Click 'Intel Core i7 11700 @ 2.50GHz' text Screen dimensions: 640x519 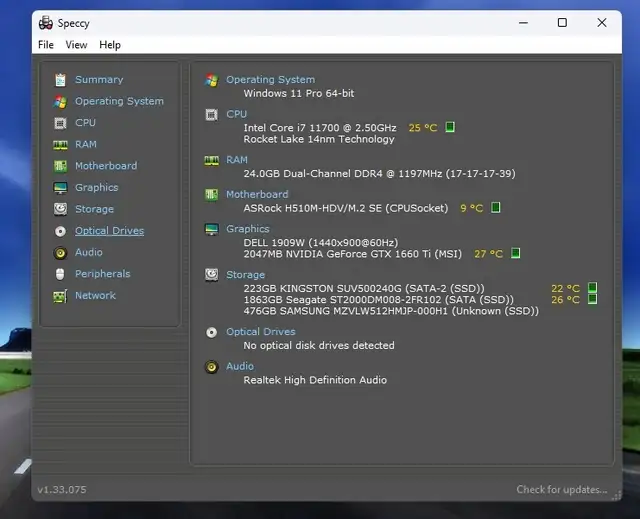tap(320, 128)
